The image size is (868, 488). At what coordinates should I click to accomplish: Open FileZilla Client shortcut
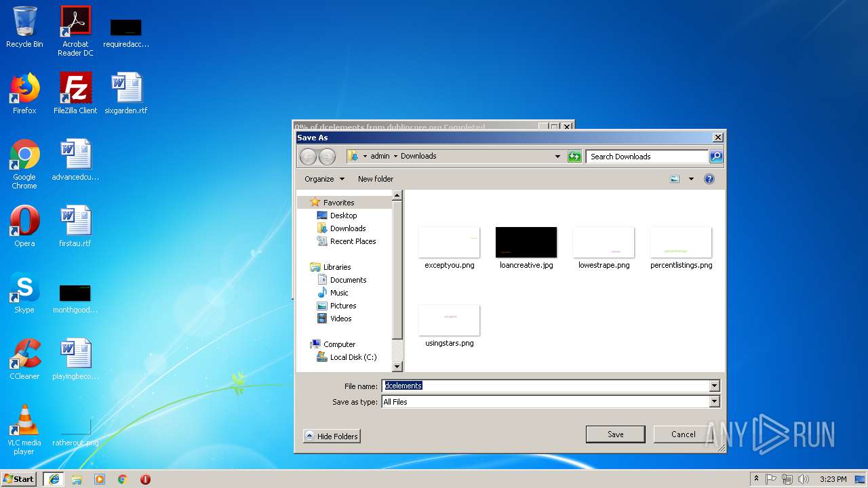coord(75,94)
